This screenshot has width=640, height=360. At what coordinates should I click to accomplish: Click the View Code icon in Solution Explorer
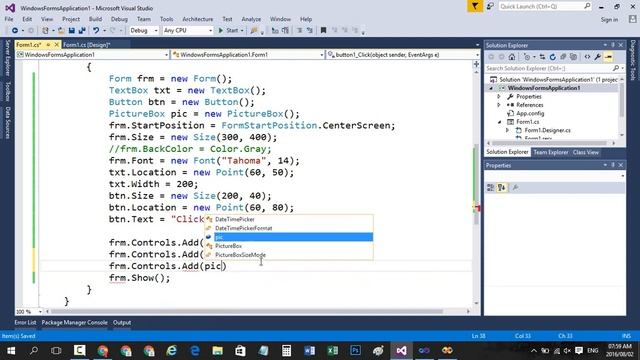point(587,57)
